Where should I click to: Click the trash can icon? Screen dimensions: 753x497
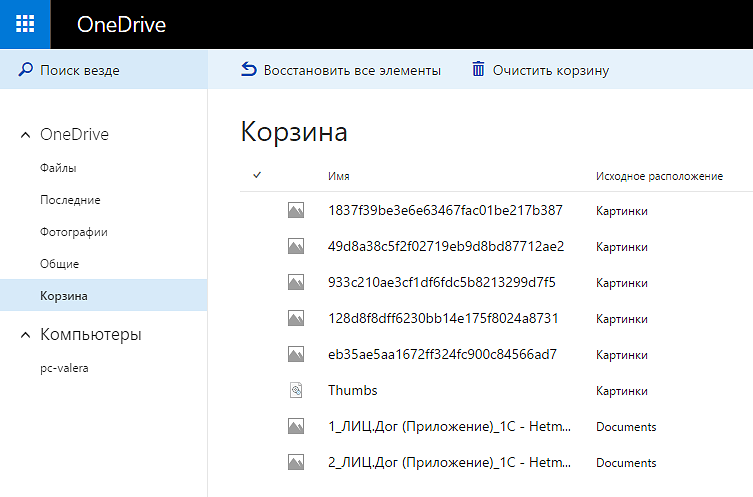pyautogui.click(x=478, y=69)
